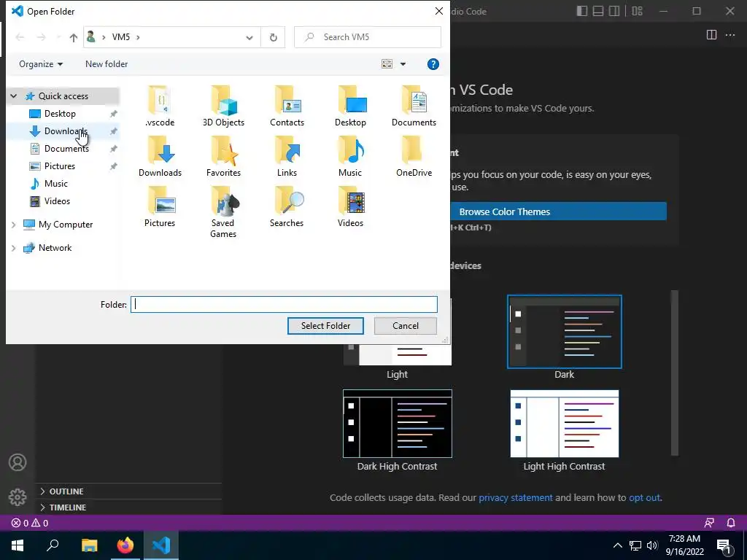The image size is (747, 560).
Task: Toggle VS Code primary sidebar layout icon
Action: [582, 11]
